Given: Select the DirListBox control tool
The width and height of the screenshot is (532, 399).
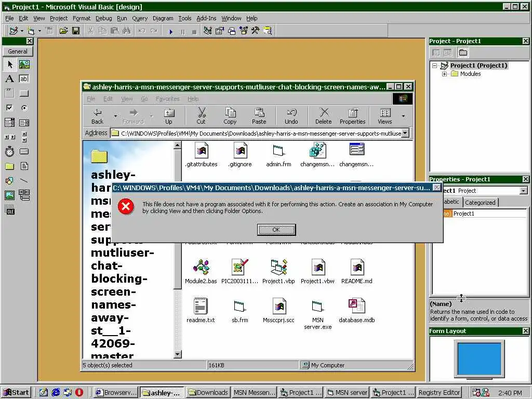Looking at the screenshot, I should 10,166.
